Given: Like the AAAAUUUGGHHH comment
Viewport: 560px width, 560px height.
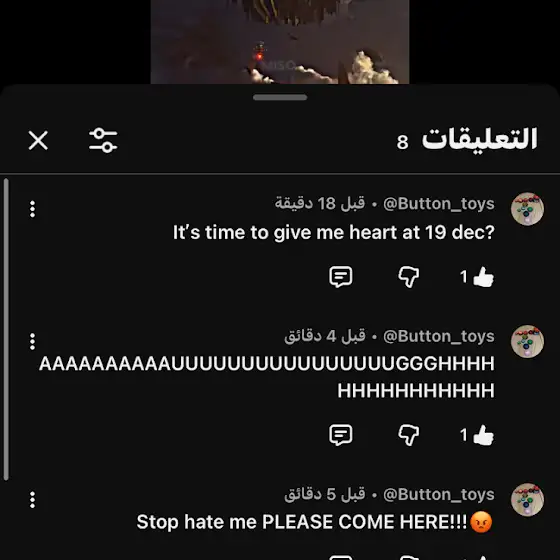Looking at the screenshot, I should click(483, 435).
